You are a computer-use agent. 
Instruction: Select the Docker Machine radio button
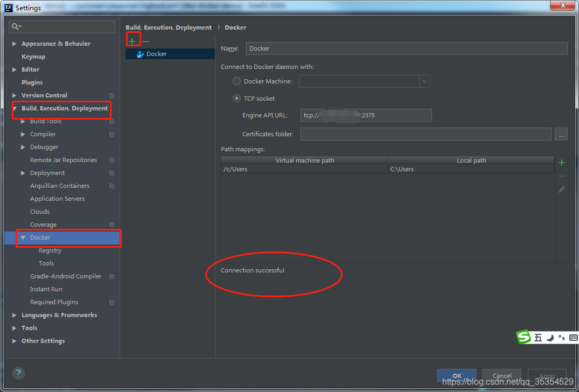236,81
